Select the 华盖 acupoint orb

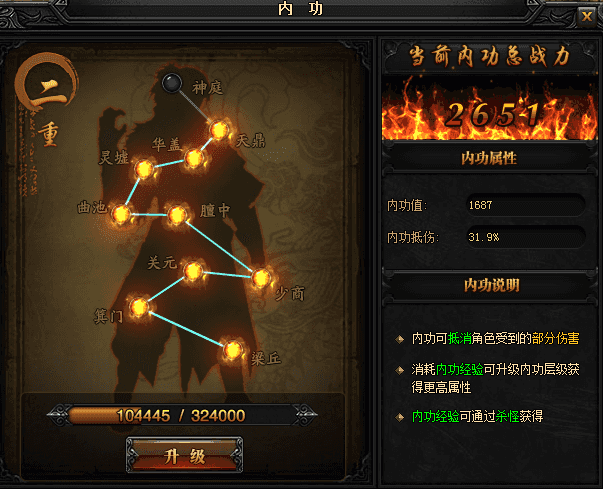point(194,158)
